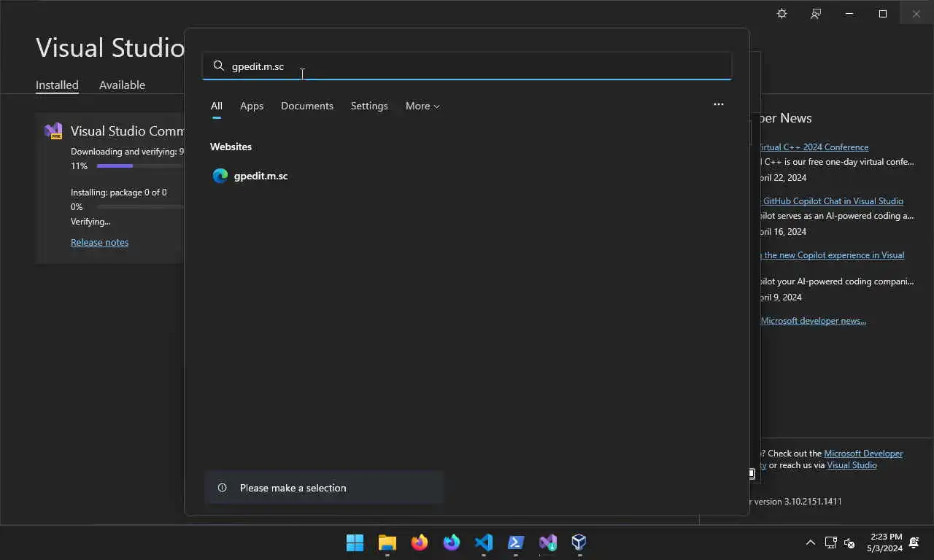This screenshot has height=560, width=934.
Task: Open Release notes link in Installer
Action: click(99, 242)
